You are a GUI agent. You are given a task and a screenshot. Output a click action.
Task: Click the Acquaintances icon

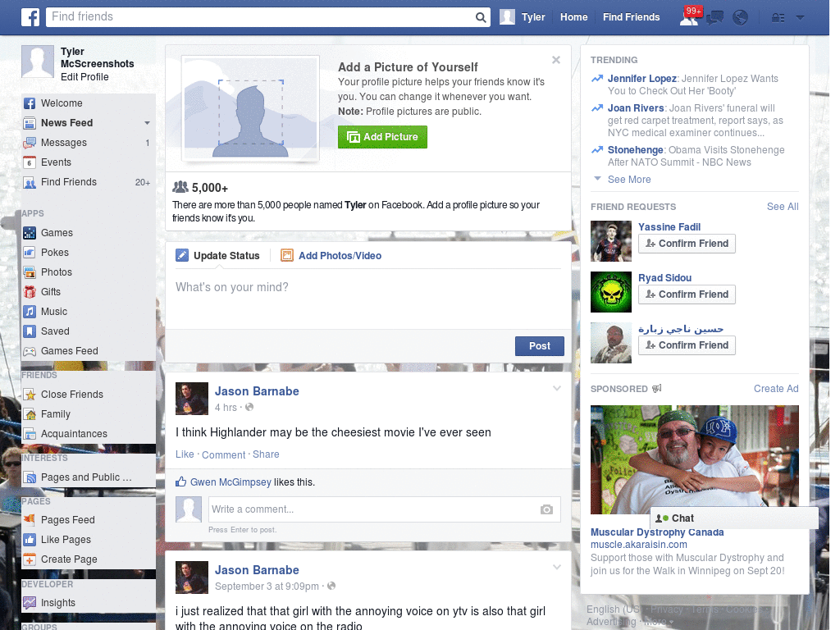point(30,434)
